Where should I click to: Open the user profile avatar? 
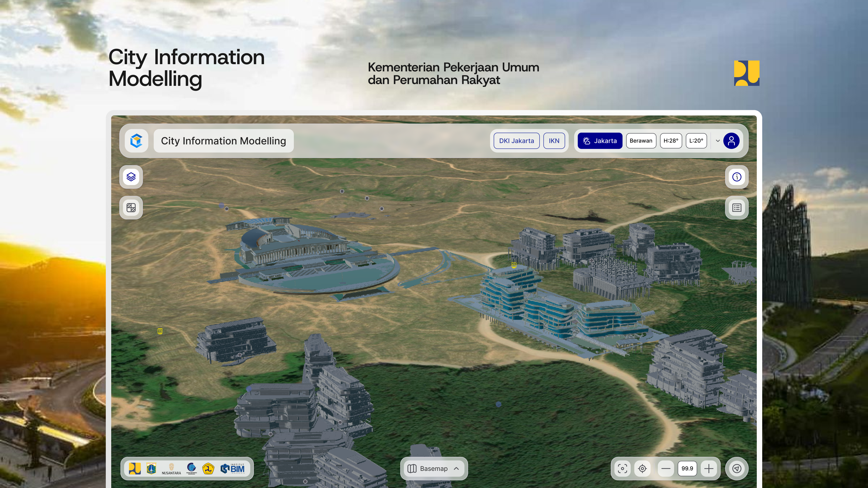point(731,141)
